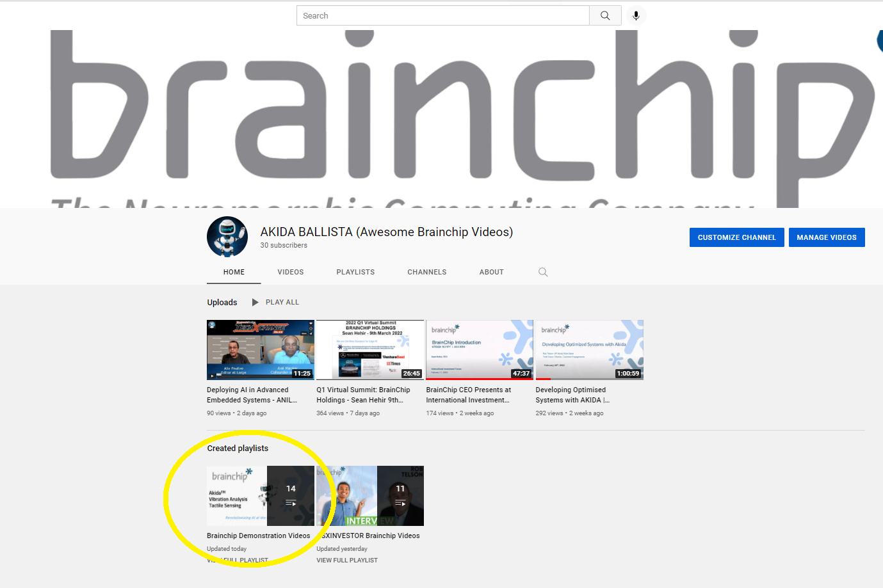This screenshot has height=588, width=883.
Task: Open the ABOUT tab
Action: [492, 272]
